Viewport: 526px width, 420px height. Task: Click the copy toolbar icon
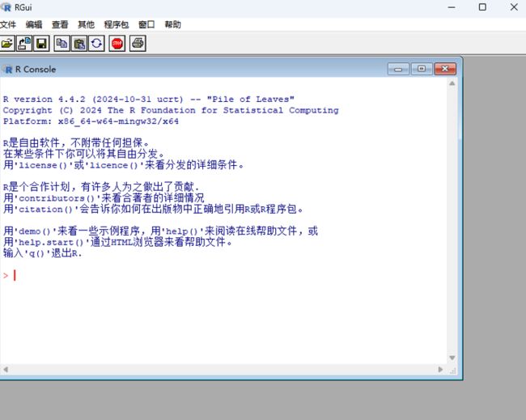62,44
